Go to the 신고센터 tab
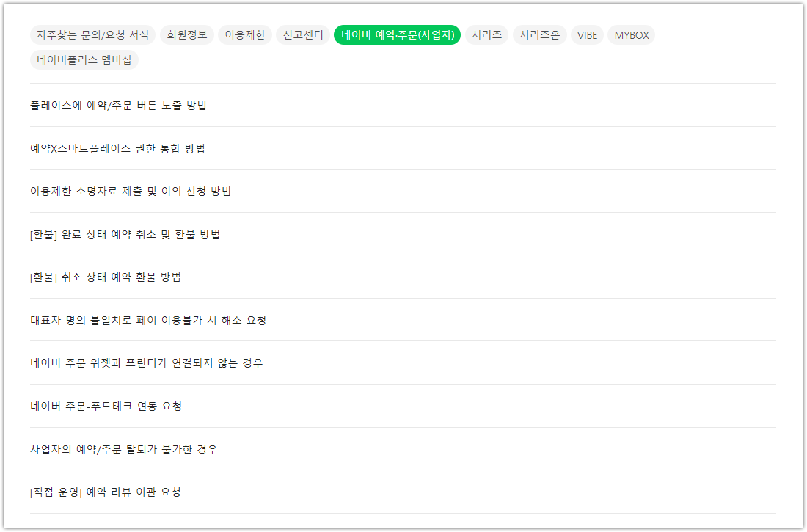 303,35
